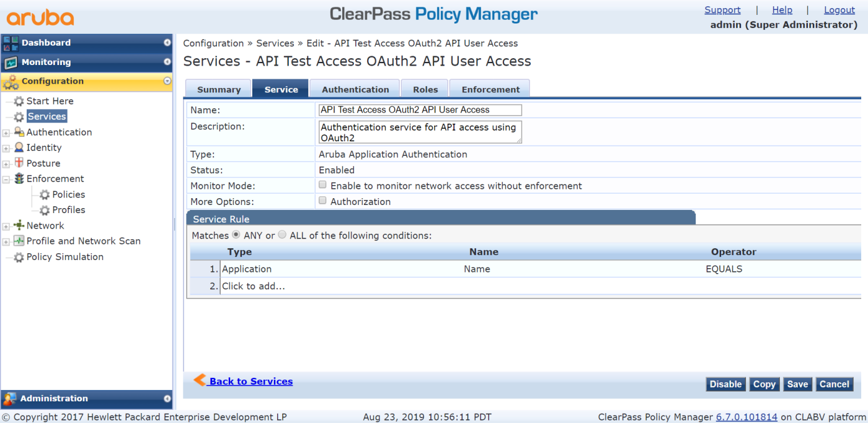Click the Dashboard icon in sidebar
This screenshot has width=868, height=423.
click(11, 43)
